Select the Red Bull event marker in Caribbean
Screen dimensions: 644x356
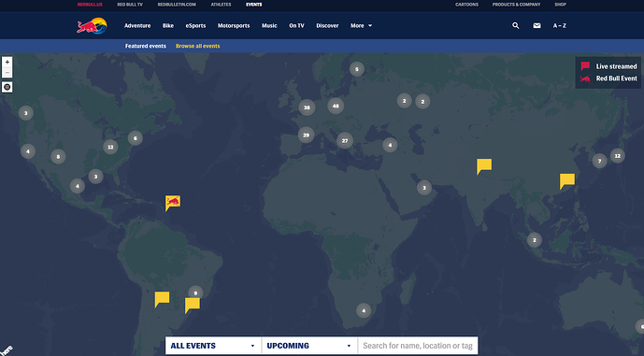tap(173, 203)
